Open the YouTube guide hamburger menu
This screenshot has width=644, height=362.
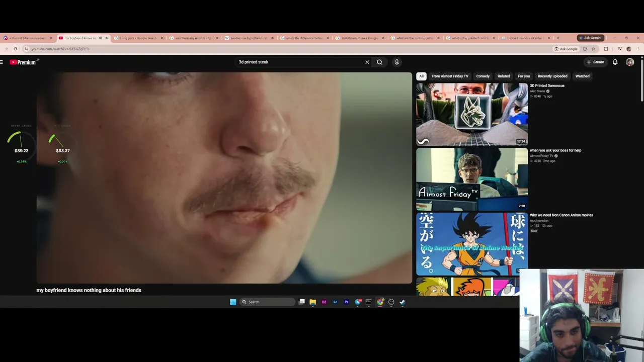2,62
